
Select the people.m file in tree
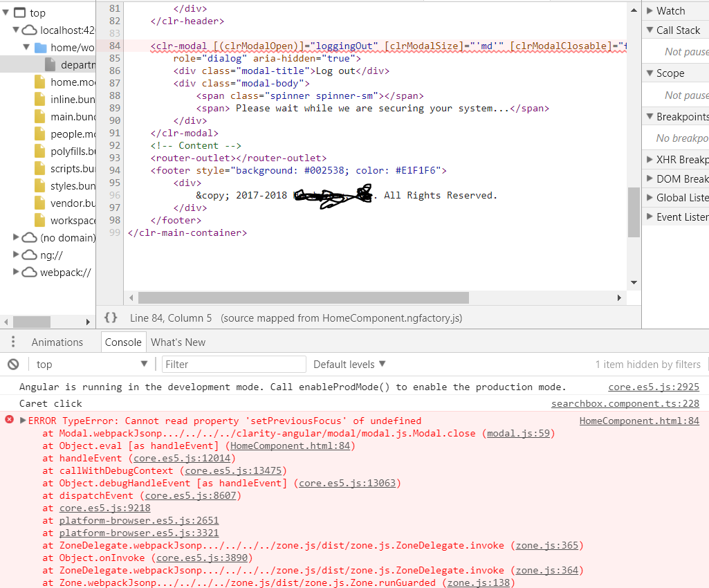(66, 134)
